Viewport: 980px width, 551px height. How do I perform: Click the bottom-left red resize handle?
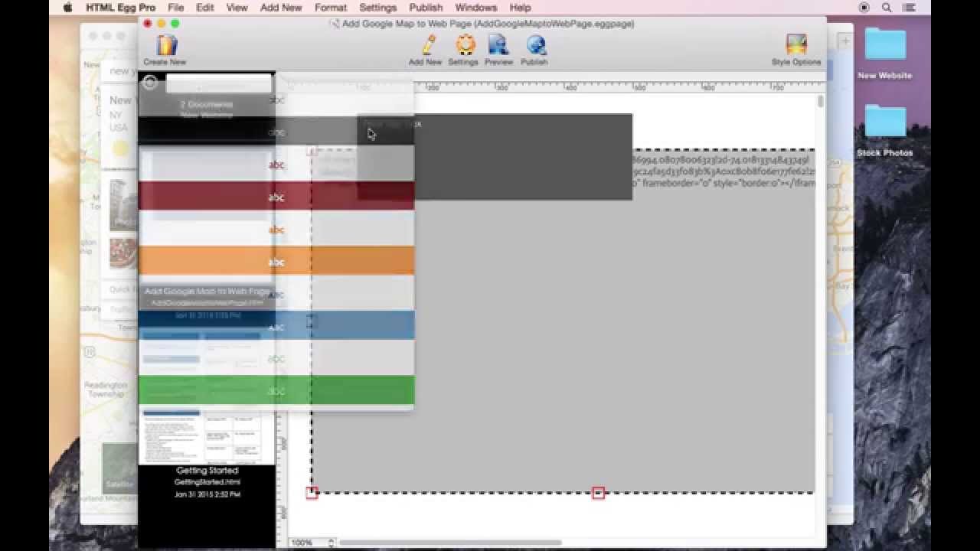(x=312, y=493)
